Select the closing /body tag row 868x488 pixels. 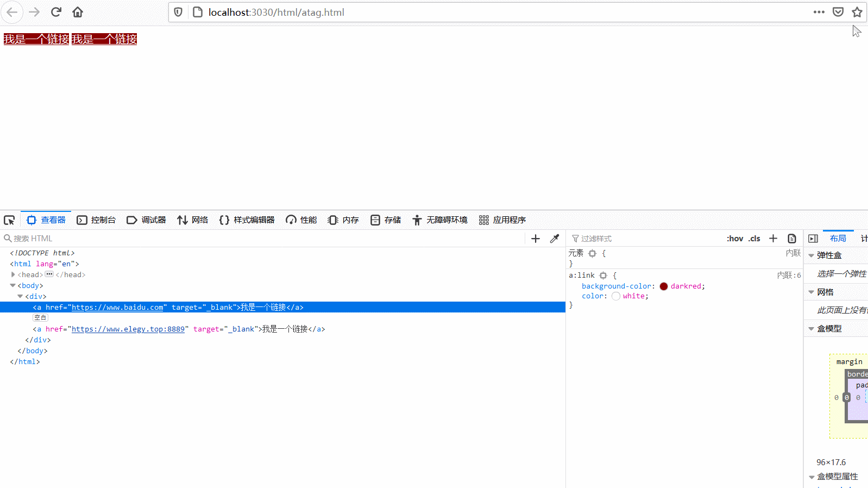tap(33, 351)
